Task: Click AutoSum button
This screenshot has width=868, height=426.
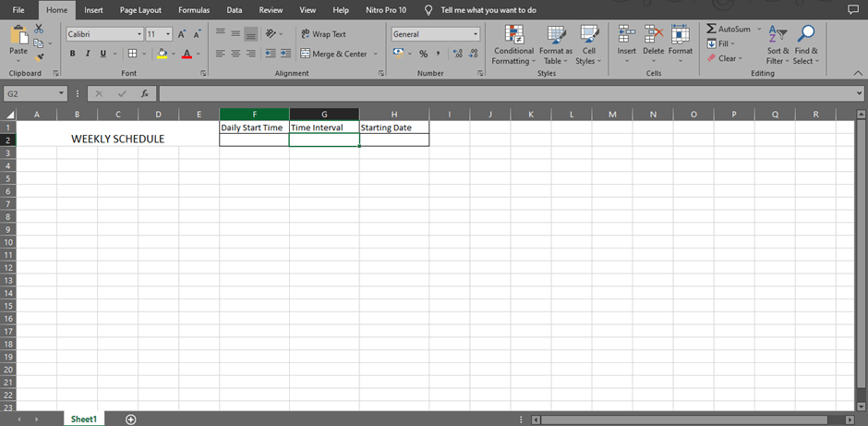Action: [728, 29]
